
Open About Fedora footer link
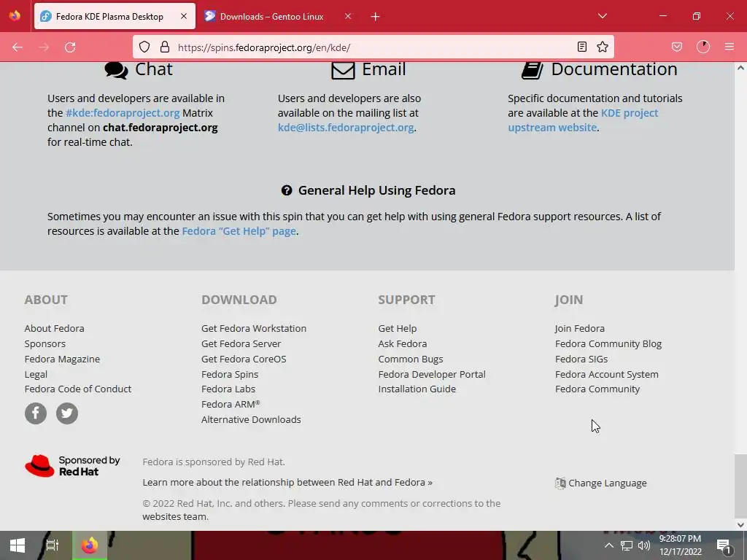tap(54, 329)
